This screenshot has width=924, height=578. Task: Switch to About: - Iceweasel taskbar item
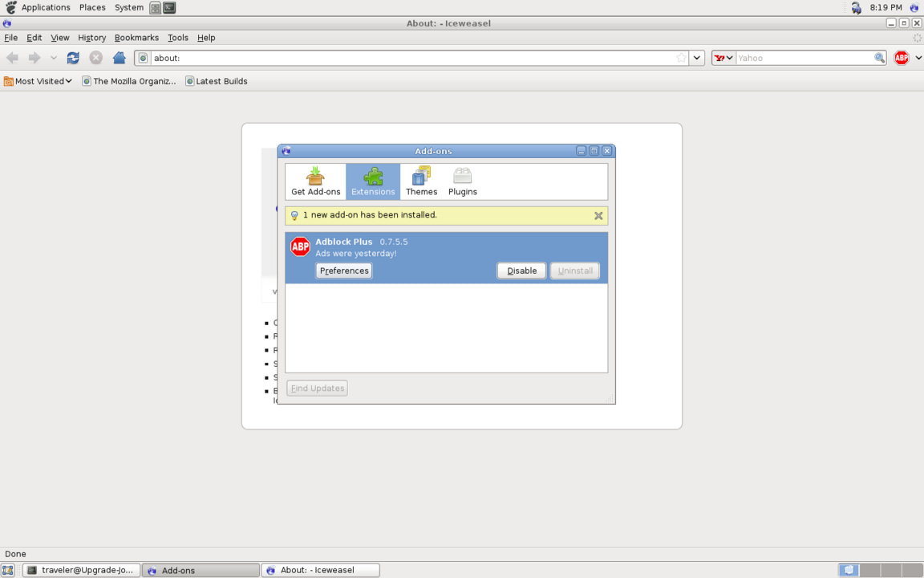321,570
